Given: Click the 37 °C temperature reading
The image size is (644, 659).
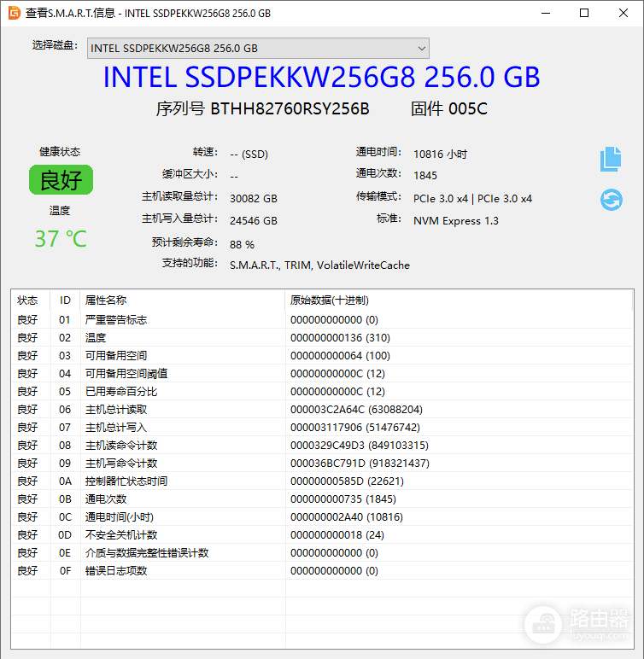Looking at the screenshot, I should (x=61, y=239).
